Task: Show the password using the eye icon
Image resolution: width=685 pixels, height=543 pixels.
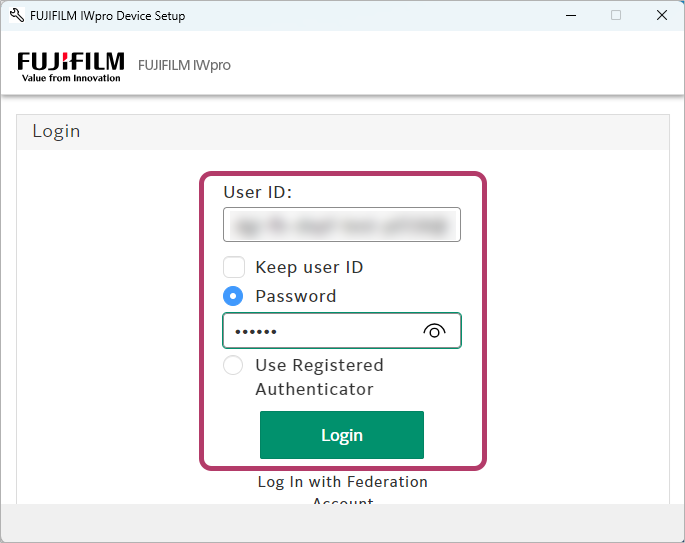Action: coord(434,331)
